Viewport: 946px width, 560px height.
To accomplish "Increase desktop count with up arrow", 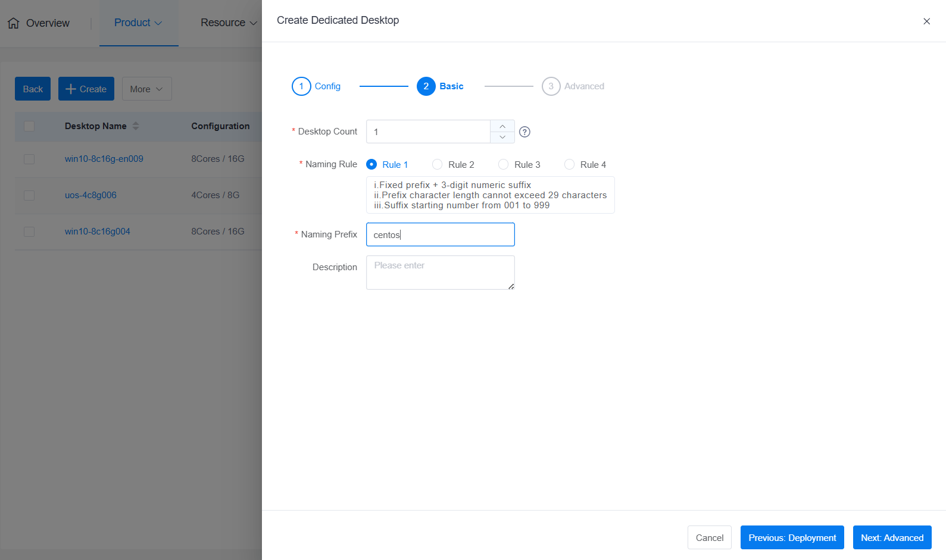I will pyautogui.click(x=502, y=126).
